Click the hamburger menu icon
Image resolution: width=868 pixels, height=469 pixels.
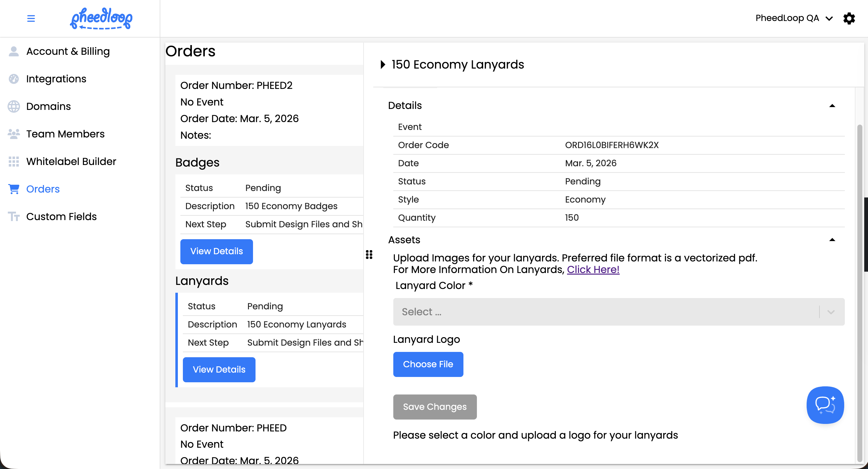pyautogui.click(x=31, y=18)
